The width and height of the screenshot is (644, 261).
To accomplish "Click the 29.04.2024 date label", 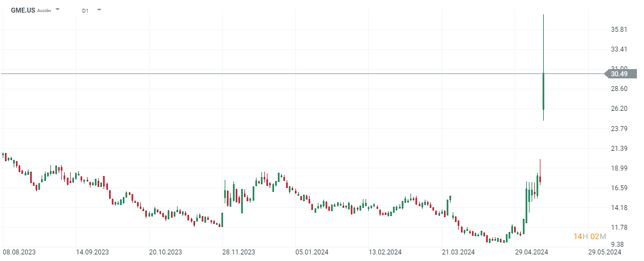I will 532,252.
